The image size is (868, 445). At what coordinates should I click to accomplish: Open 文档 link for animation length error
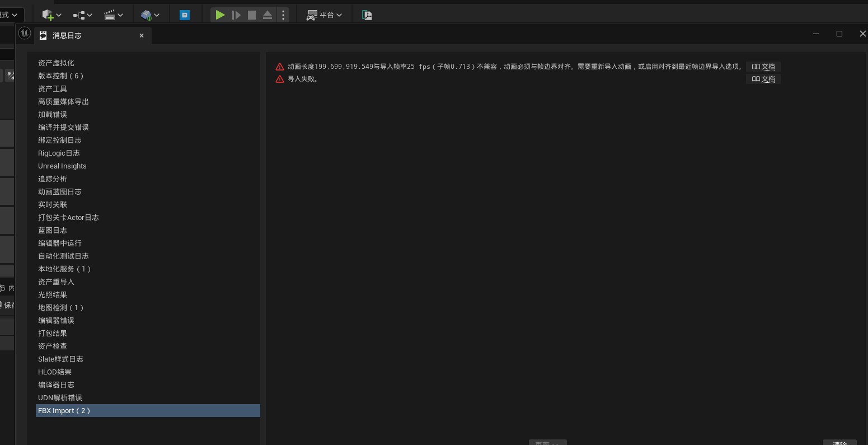pos(763,67)
